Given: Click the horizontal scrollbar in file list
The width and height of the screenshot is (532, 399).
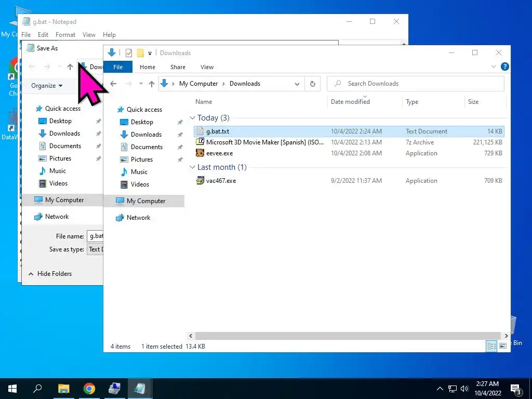Looking at the screenshot, I should tap(348, 336).
